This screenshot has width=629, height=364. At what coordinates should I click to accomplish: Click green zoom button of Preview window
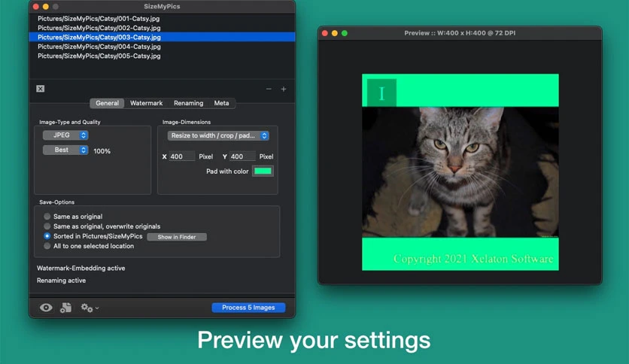[x=345, y=33]
